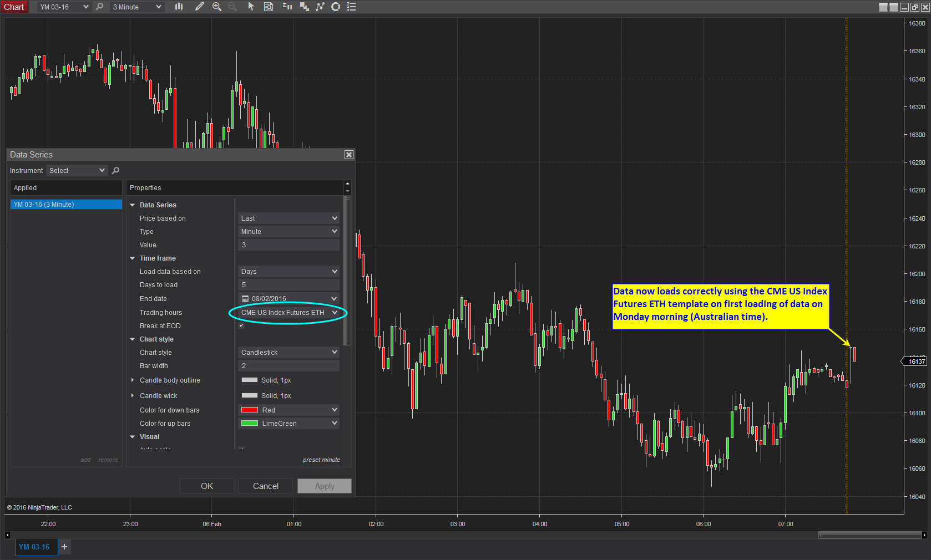The height and width of the screenshot is (560, 931).
Task: Search instrument in Data Series dialog
Action: coord(115,170)
